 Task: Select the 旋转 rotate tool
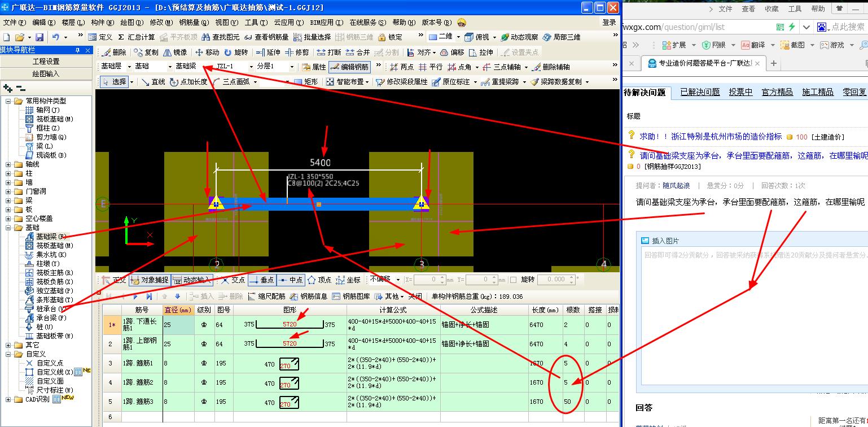point(236,52)
